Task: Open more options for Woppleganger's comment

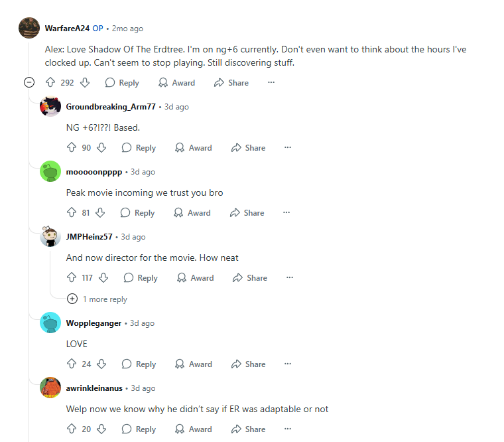Action: coord(288,364)
